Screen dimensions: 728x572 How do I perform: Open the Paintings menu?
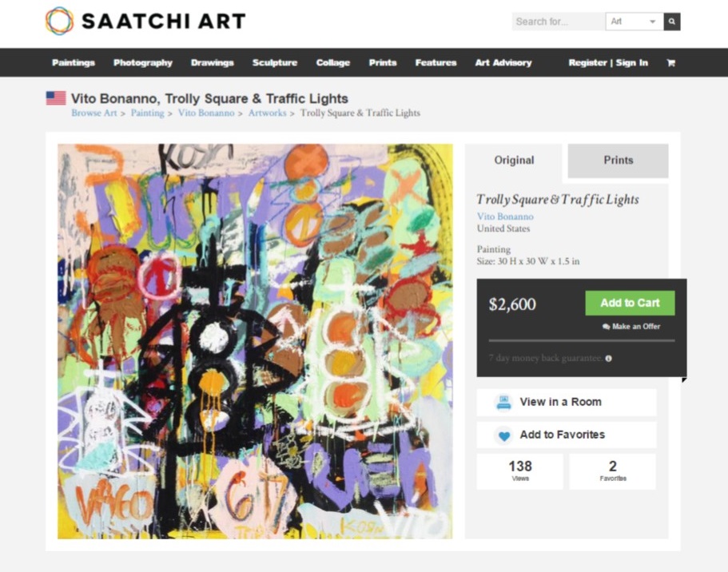pos(74,62)
